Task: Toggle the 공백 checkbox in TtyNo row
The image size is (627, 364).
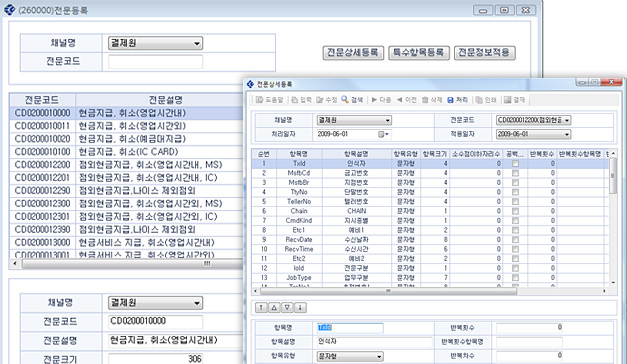Action: coord(515,192)
